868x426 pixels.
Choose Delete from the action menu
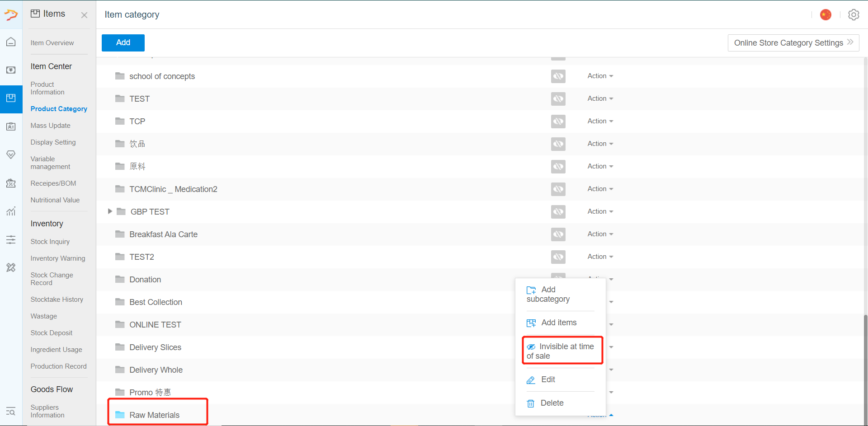560,403
